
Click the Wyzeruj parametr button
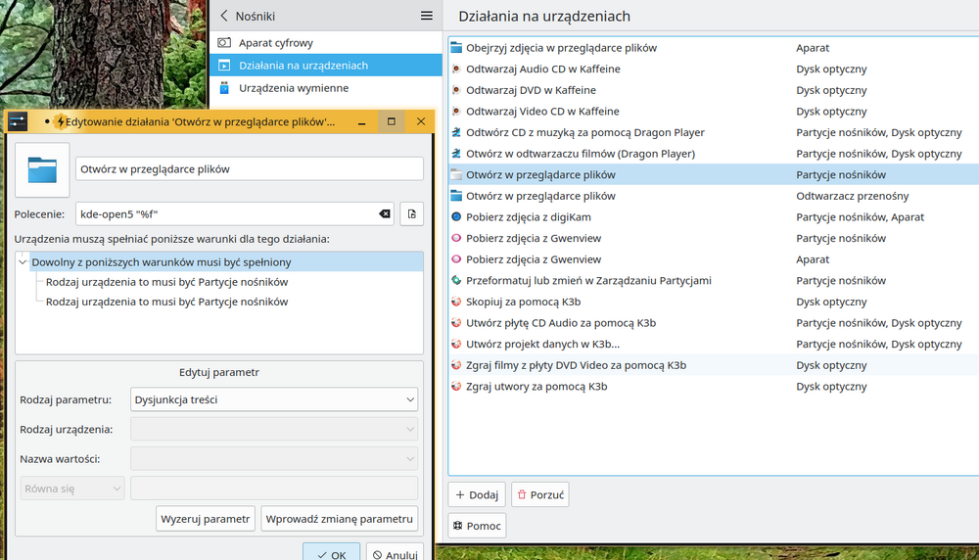(206, 519)
